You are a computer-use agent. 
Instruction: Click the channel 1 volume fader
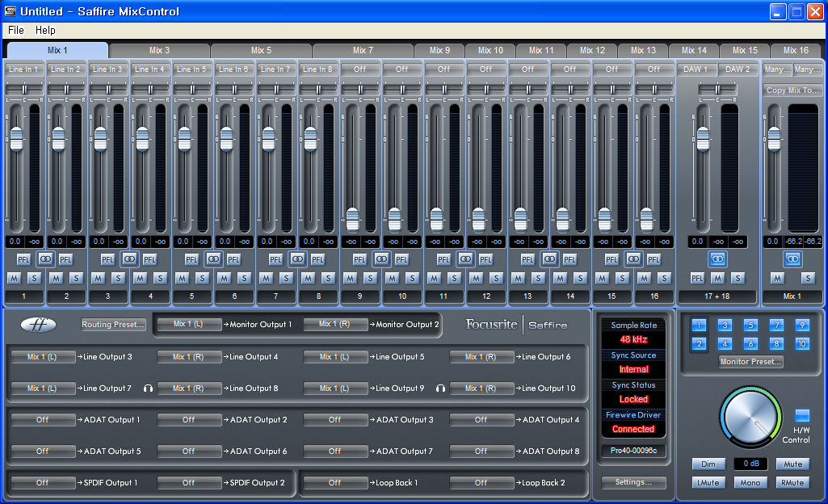[16, 142]
